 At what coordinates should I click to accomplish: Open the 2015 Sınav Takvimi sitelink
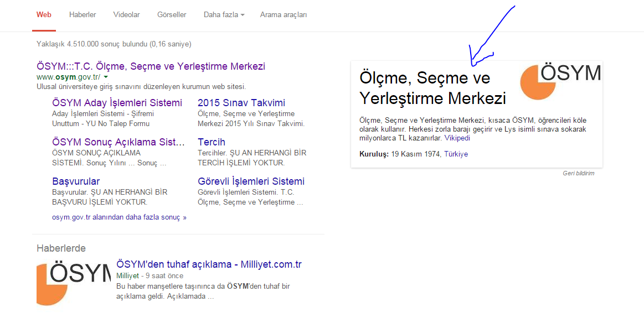tap(241, 103)
